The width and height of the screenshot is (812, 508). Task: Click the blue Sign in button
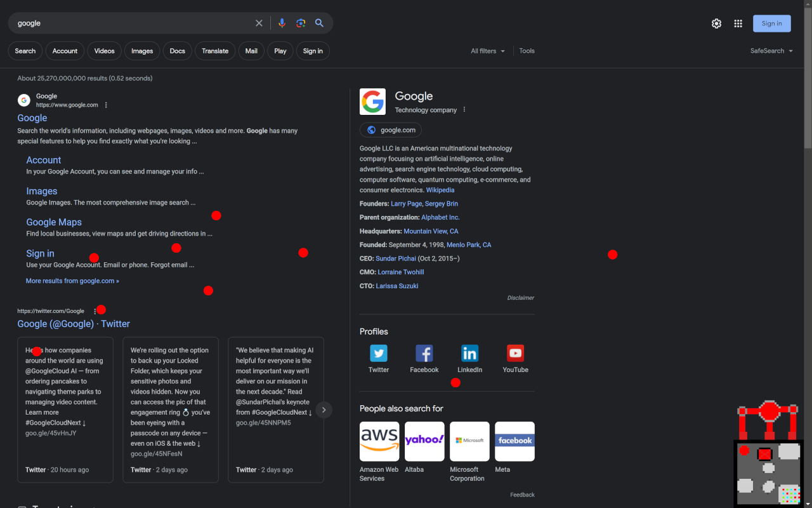coord(772,23)
